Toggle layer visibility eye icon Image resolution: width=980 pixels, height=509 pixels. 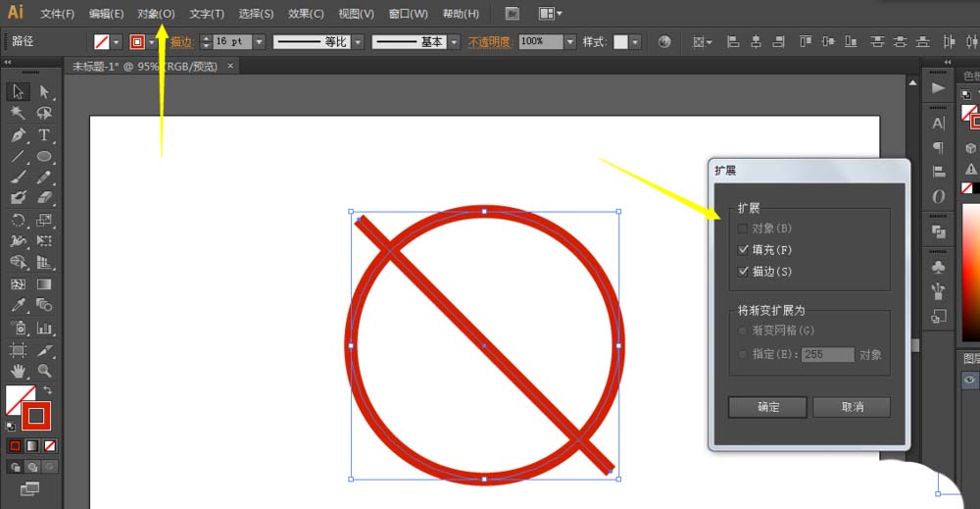(x=970, y=380)
